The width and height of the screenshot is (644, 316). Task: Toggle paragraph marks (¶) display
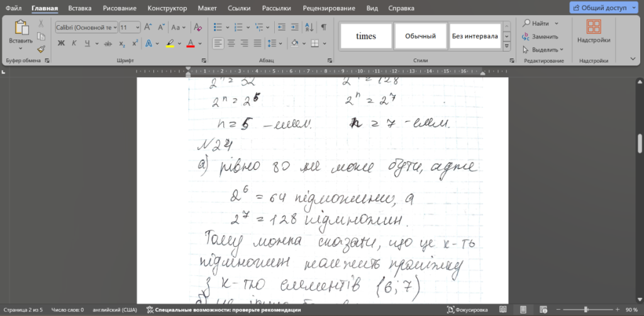[x=323, y=28]
